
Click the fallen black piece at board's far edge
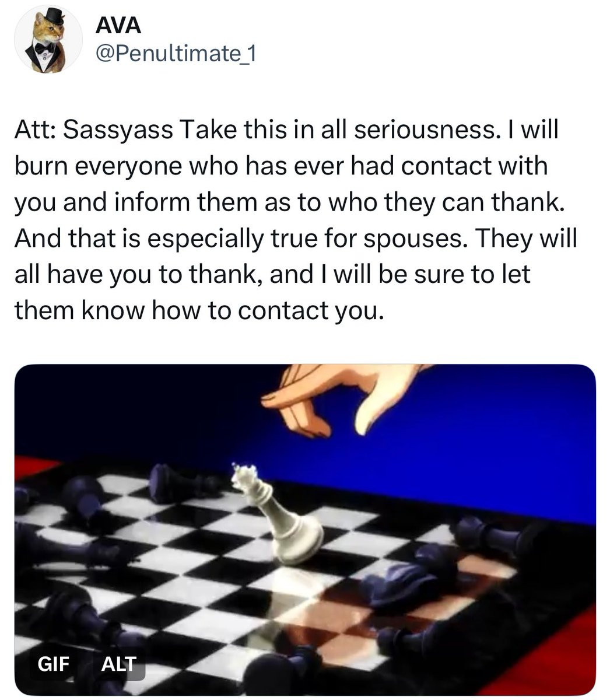(181, 482)
